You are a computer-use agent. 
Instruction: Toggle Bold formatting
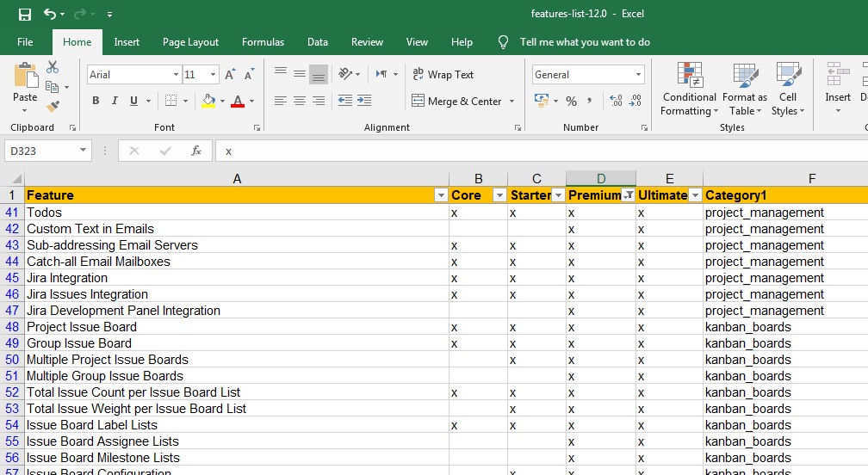[96, 101]
